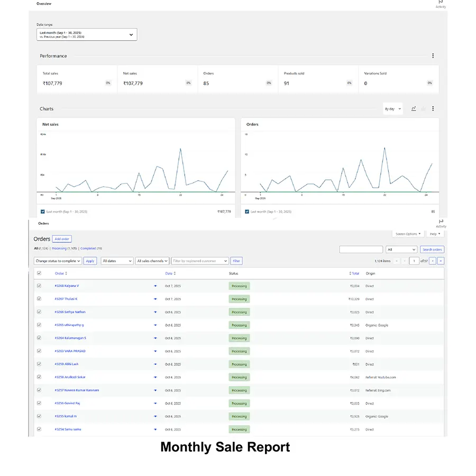This screenshot has width=476, height=476.
Task: Click the Add order button
Action: coord(62,239)
